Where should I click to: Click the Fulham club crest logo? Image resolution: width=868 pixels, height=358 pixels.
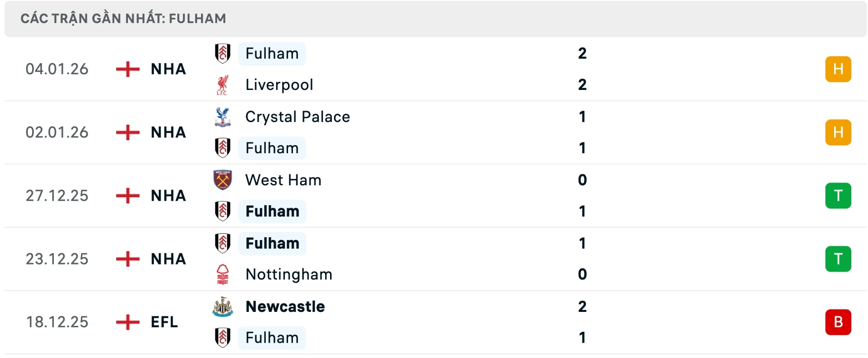coord(222,53)
